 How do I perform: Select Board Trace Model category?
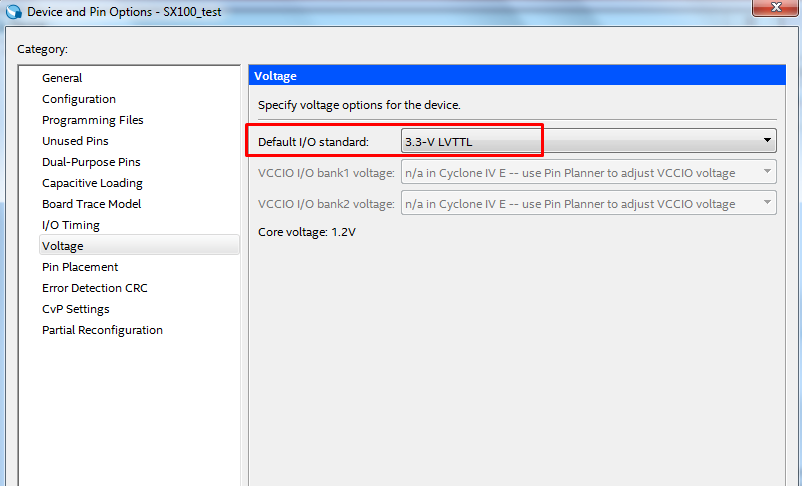92,204
